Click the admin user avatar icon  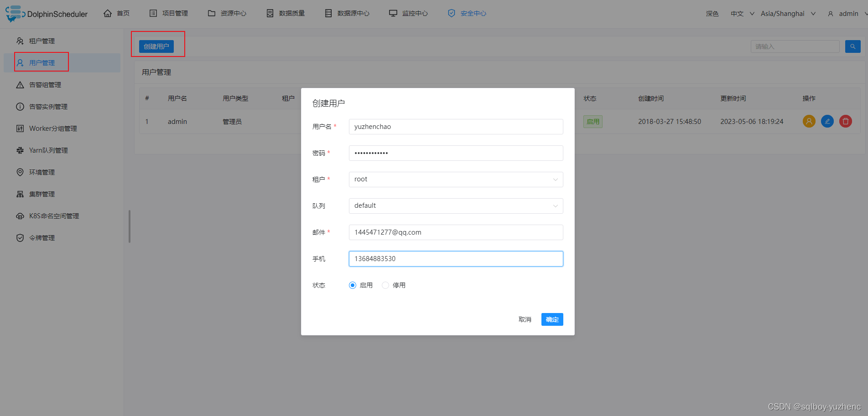pyautogui.click(x=831, y=14)
